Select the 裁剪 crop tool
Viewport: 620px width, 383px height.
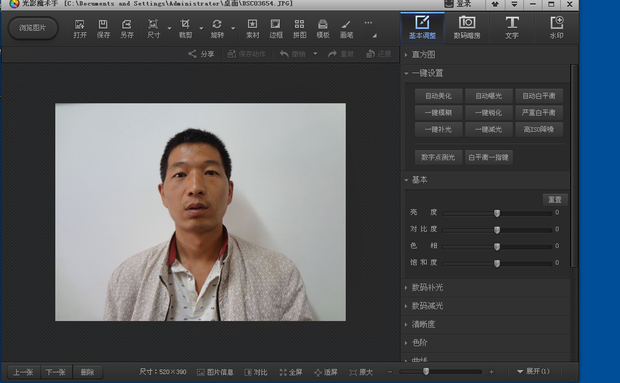tap(185, 28)
